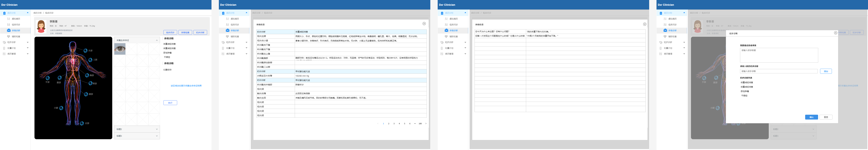This screenshot has width=868, height=150.
Task: Click 病历分析 clipboard icon in main screen sidebar
Action: click(x=4, y=13)
